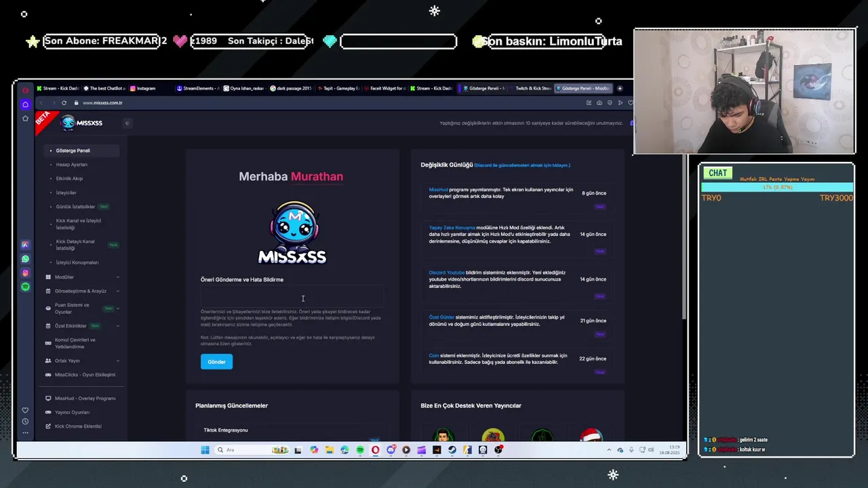Expand the Görselleştirme & Arayüz chevron
868x488 pixels.
[x=117, y=291]
